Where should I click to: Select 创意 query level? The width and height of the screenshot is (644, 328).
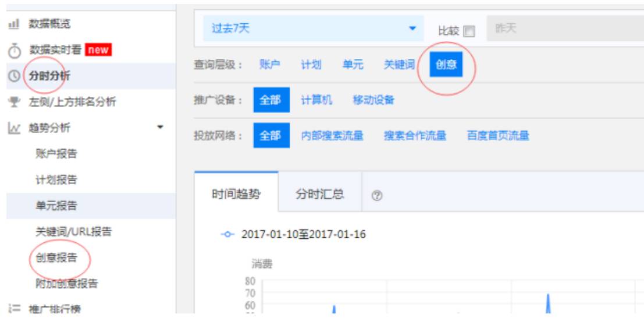pos(446,64)
